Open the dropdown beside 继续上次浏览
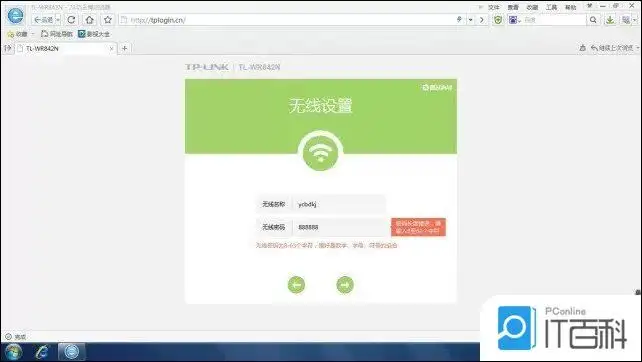The image size is (642, 362). tap(637, 48)
